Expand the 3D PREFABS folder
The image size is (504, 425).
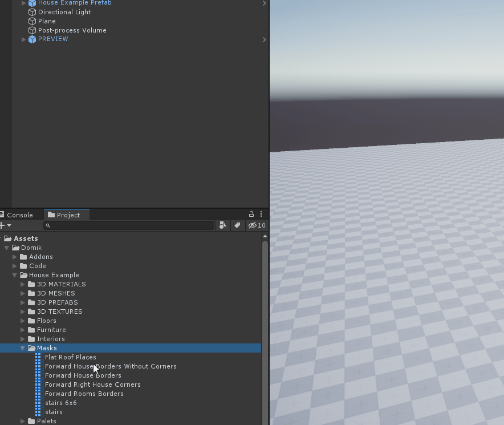pyautogui.click(x=23, y=302)
